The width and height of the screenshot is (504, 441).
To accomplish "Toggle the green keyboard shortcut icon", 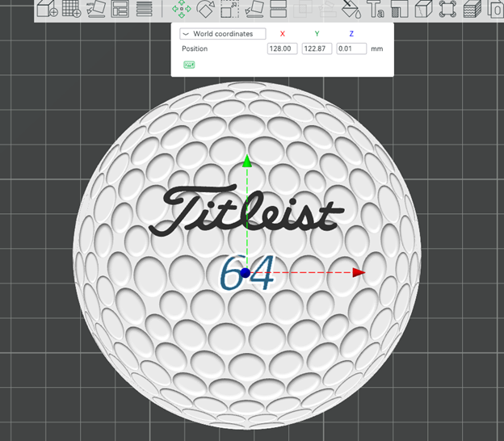I will pos(189,65).
